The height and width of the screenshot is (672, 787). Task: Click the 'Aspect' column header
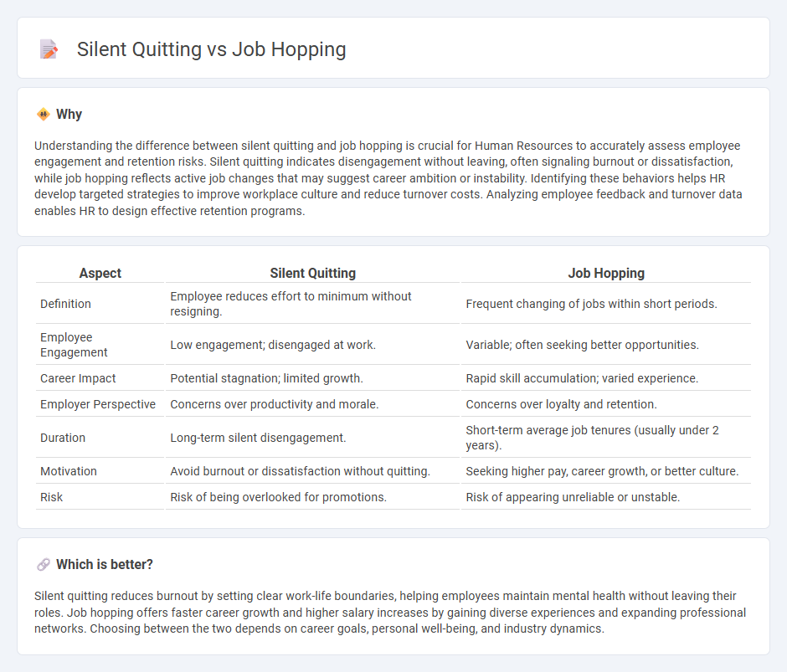click(x=100, y=273)
